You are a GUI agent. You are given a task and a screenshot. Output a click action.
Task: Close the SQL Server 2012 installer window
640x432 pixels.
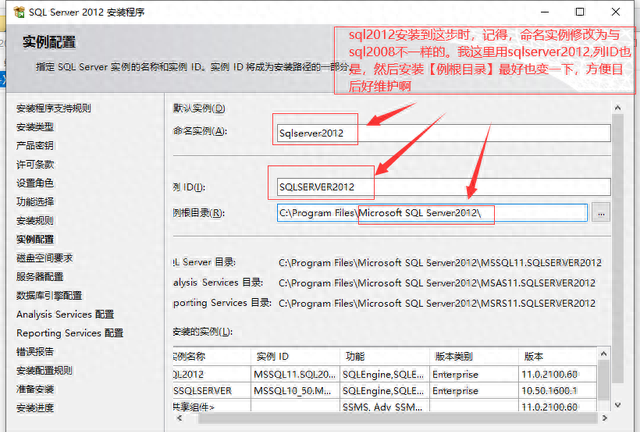click(x=616, y=12)
